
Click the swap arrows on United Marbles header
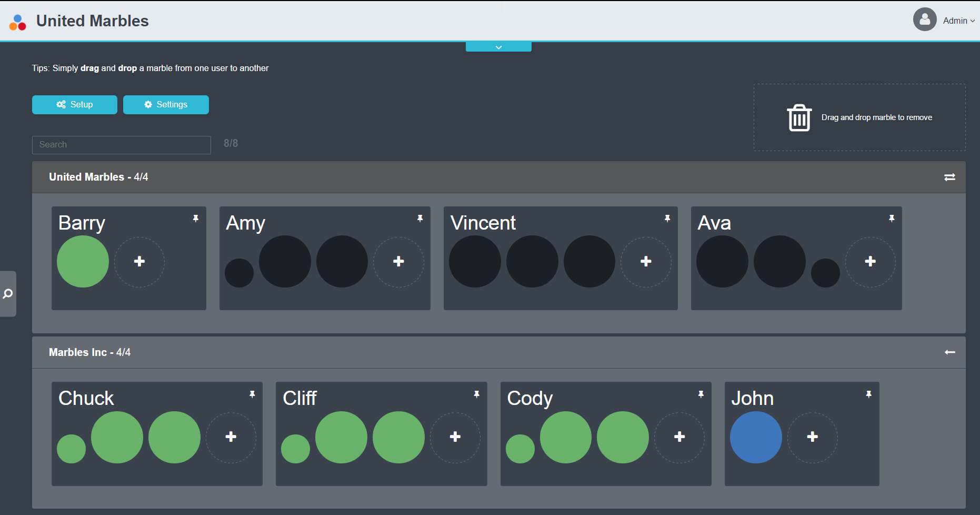click(949, 177)
